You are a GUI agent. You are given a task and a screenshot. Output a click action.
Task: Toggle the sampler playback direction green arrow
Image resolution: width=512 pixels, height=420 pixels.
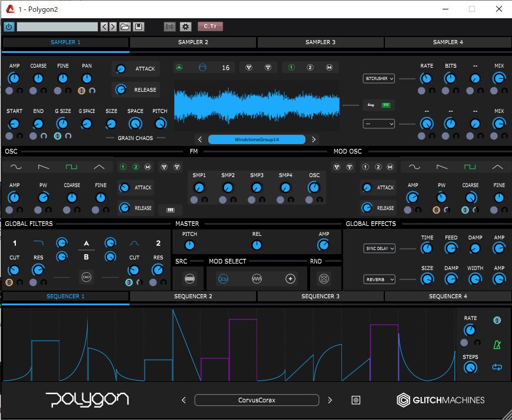tap(179, 68)
